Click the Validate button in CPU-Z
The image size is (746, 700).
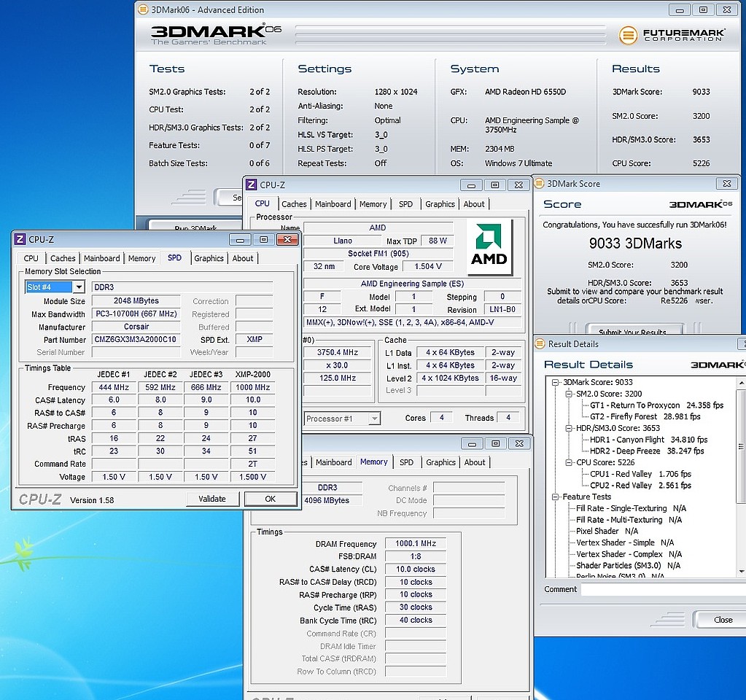tap(212, 499)
